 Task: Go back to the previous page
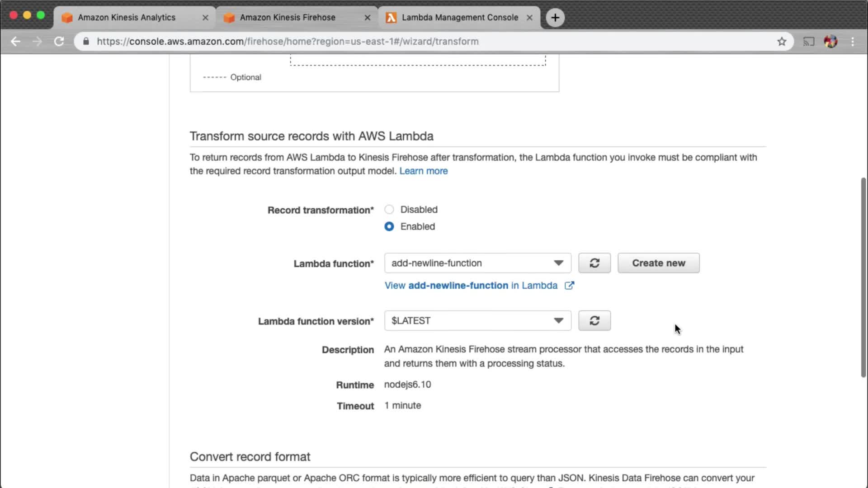coord(15,42)
